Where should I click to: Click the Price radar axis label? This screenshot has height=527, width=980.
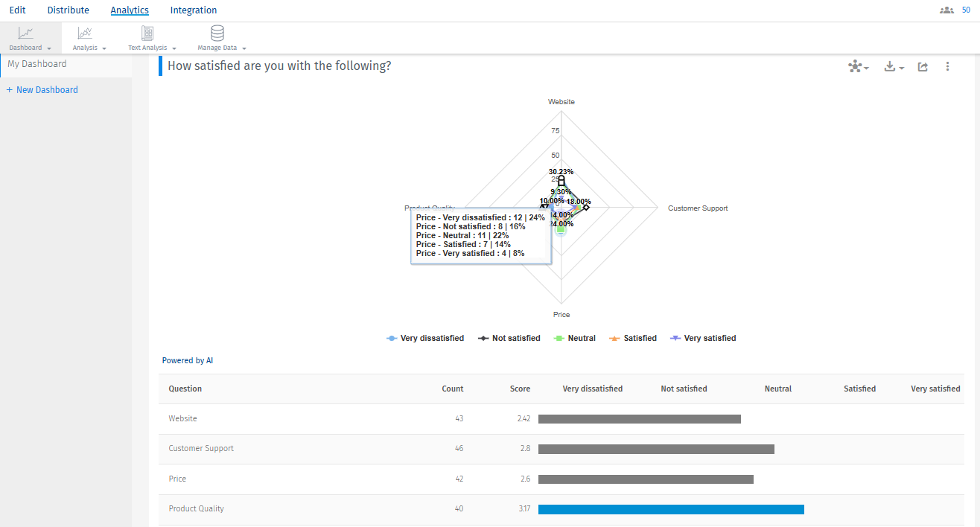coord(561,315)
